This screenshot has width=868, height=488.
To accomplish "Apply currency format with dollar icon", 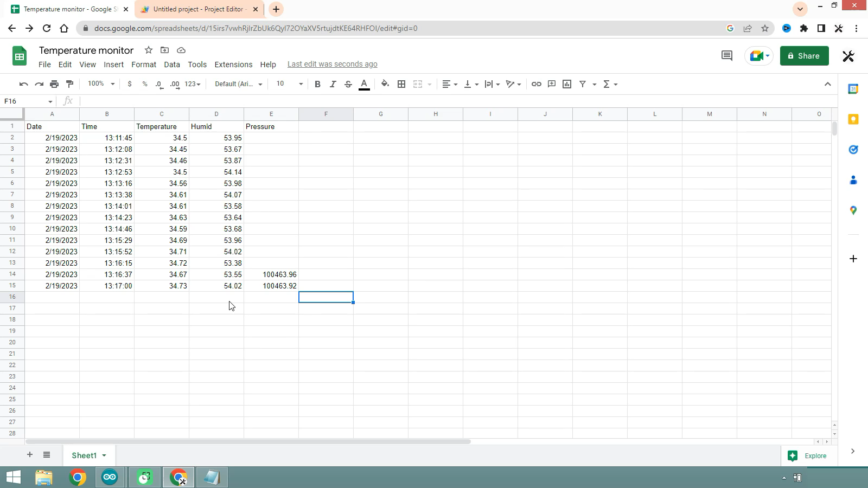I will coord(129,84).
